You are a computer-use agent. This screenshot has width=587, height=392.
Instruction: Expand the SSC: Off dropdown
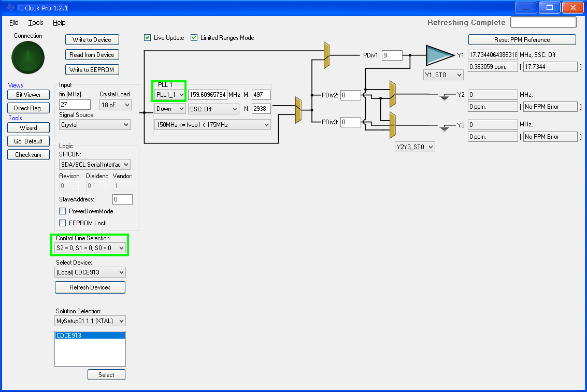pyautogui.click(x=213, y=109)
